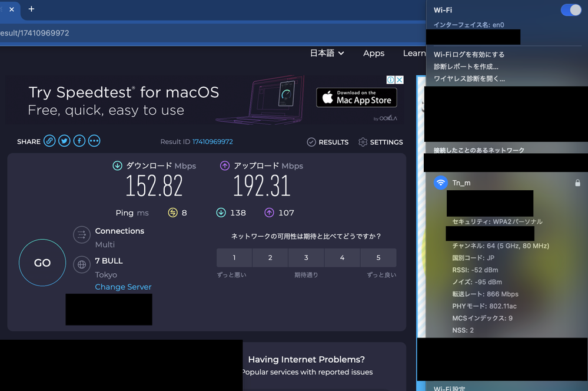Image resolution: width=588 pixels, height=391 pixels.
Task: Turn off the Wi-Fi toggle switch
Action: (570, 10)
